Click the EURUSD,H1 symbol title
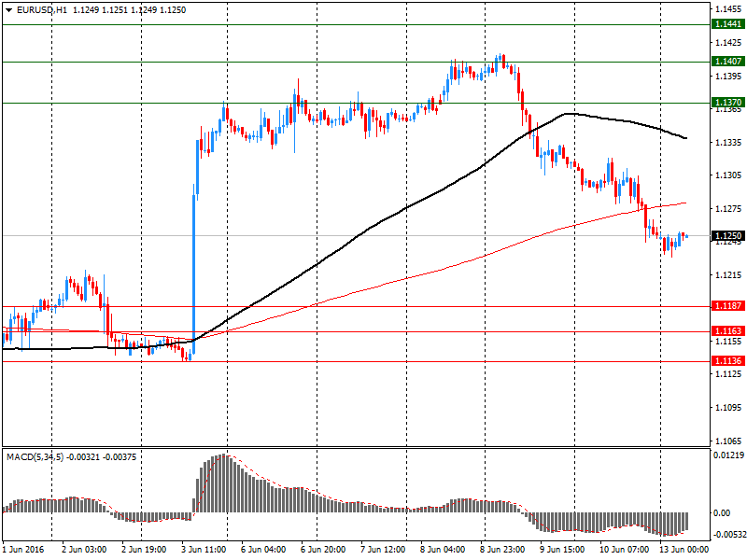The width and height of the screenshot is (747, 560). pos(42,10)
